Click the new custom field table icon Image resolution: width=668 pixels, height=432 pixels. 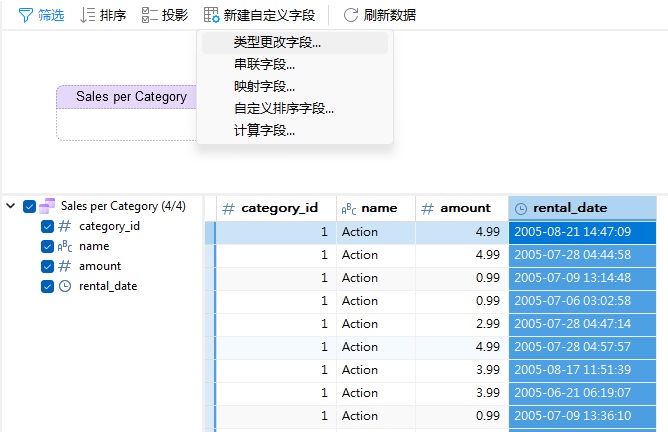(212, 15)
